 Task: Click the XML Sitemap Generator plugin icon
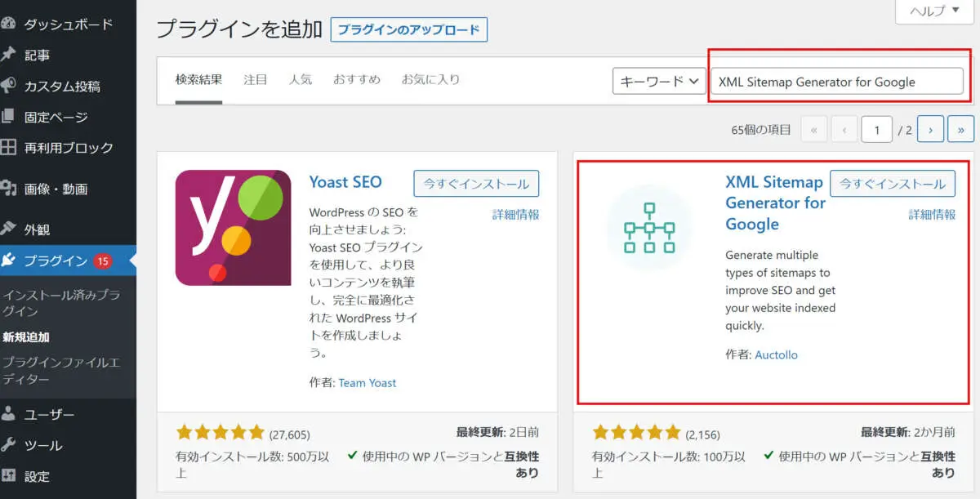(x=649, y=228)
